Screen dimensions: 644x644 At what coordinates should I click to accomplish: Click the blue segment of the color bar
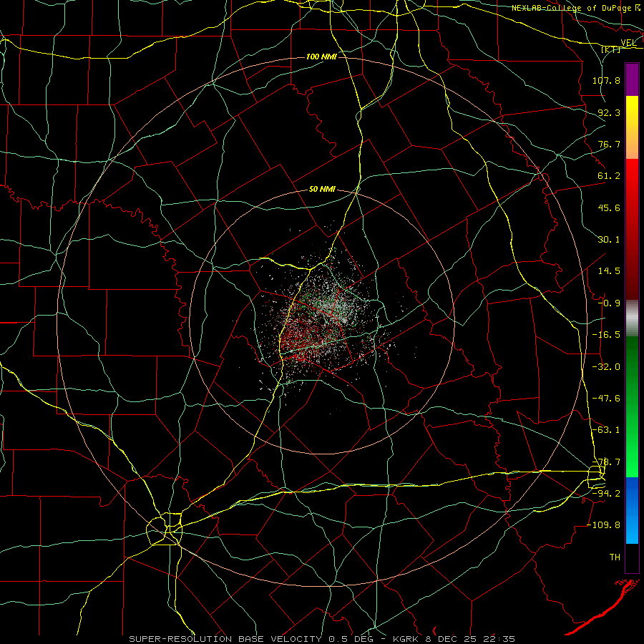632,510
